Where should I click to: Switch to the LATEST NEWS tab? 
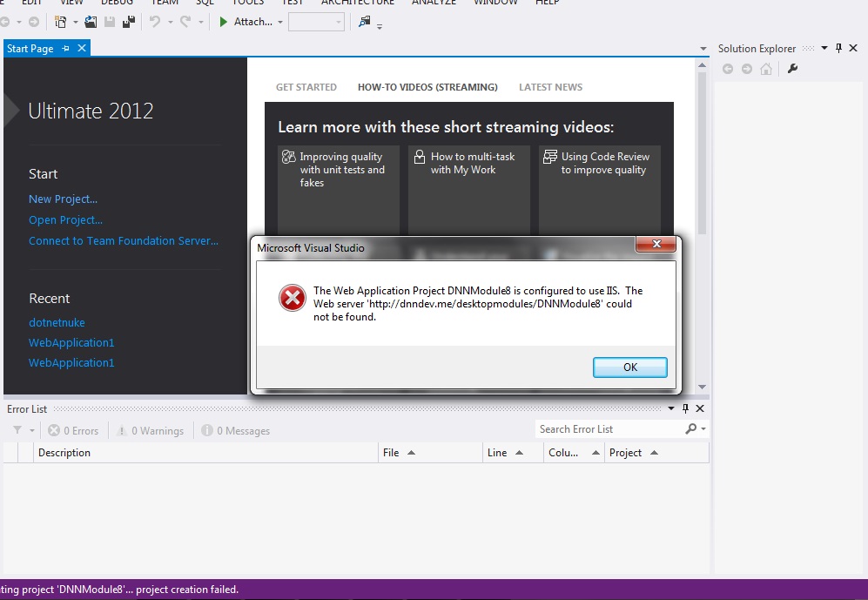coord(550,87)
